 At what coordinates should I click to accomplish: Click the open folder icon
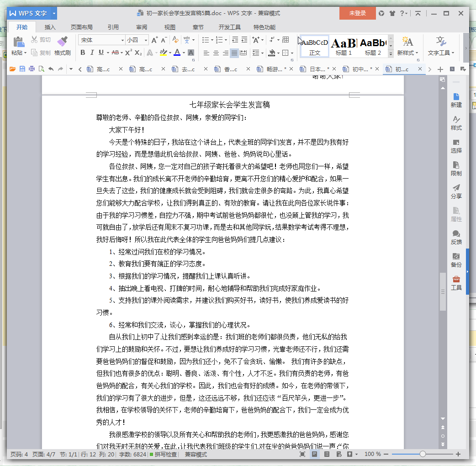point(12,69)
